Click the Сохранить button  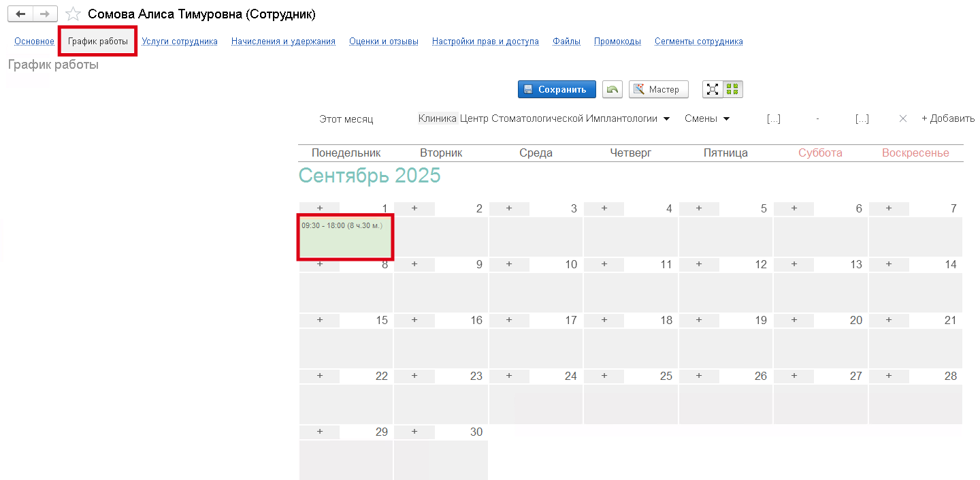click(556, 89)
